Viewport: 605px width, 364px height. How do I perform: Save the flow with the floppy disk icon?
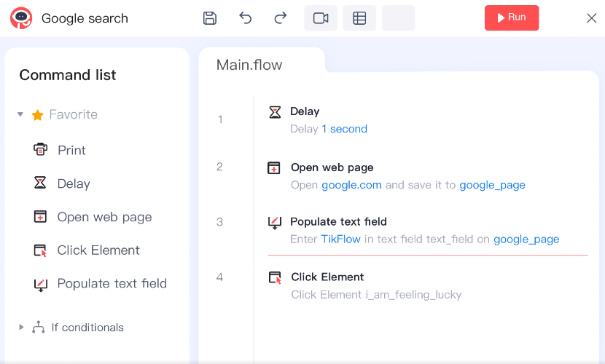pyautogui.click(x=209, y=18)
